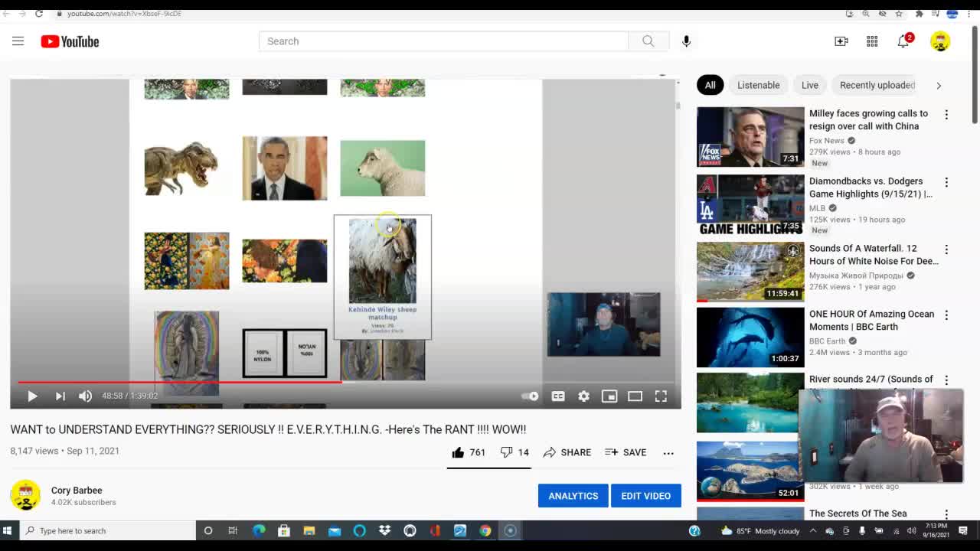Open the Windows Start menu
Viewport: 980px width, 551px height.
tap(8, 530)
